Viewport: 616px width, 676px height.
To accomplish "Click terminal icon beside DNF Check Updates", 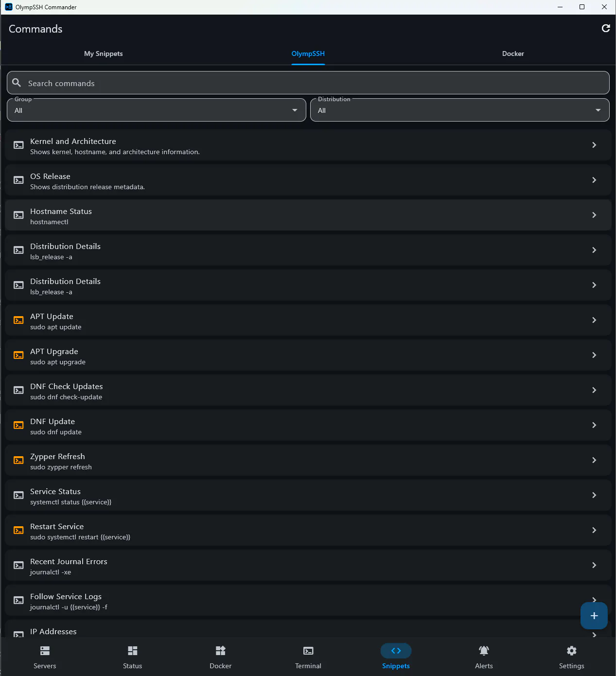I will click(x=18, y=391).
